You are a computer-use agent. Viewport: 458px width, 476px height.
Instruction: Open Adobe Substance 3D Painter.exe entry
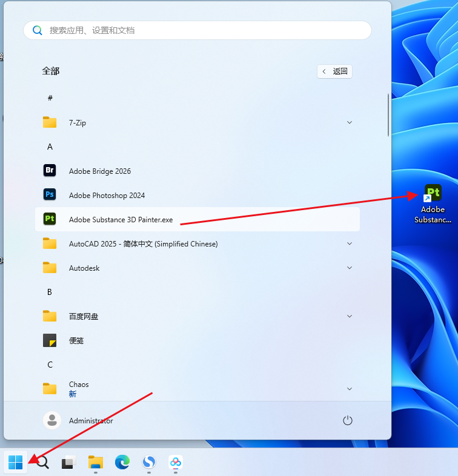click(x=197, y=219)
